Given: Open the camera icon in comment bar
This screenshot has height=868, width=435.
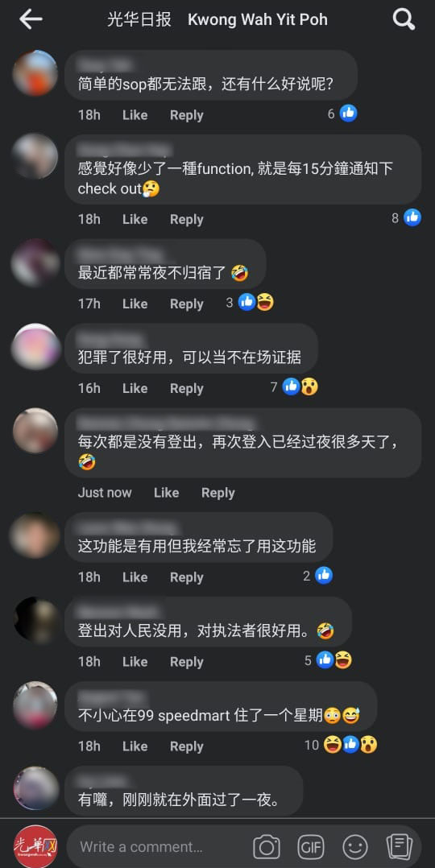Looking at the screenshot, I should pos(267,847).
